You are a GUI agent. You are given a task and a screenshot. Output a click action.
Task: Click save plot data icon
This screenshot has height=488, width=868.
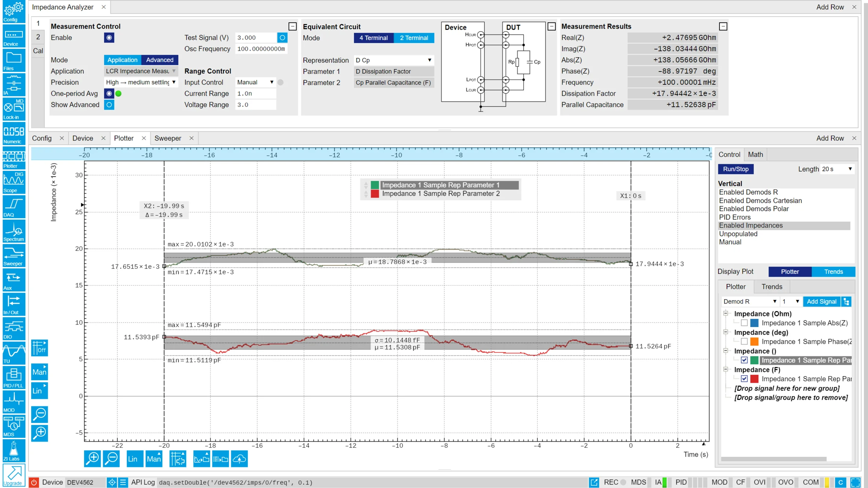220,459
